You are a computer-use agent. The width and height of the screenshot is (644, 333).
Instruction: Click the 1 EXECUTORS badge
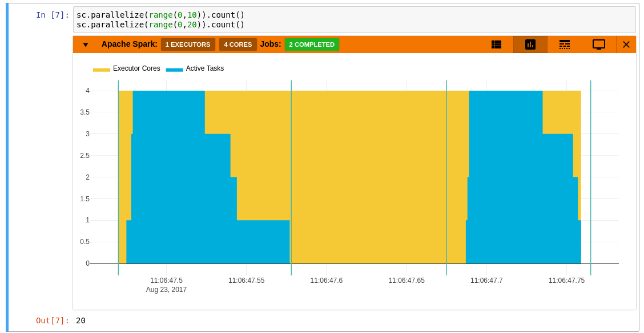click(188, 44)
